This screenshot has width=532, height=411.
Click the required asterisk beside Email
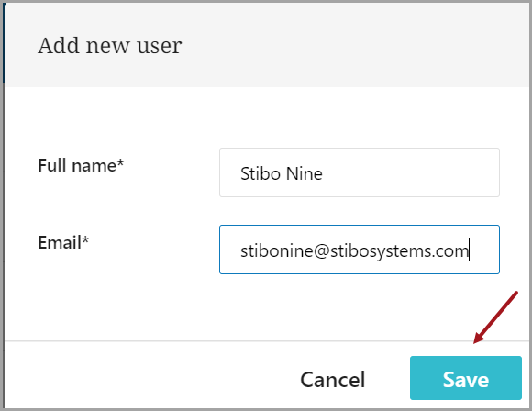coord(85,240)
